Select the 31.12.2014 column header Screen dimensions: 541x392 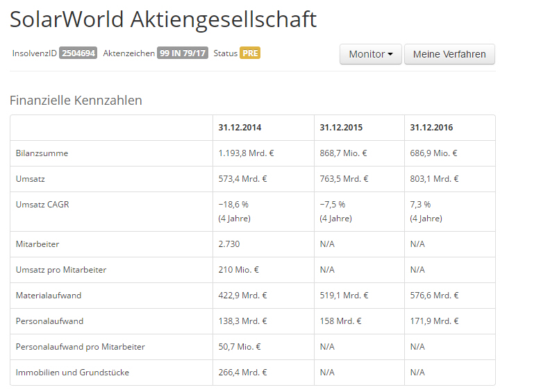[x=240, y=128]
